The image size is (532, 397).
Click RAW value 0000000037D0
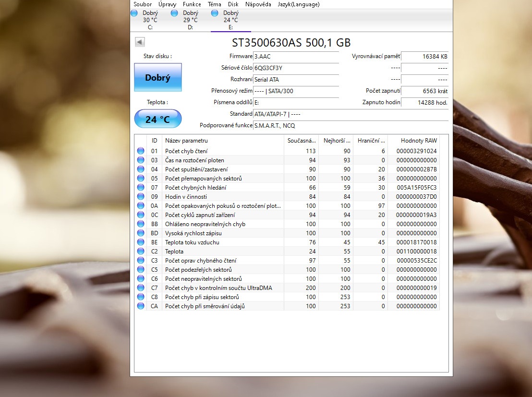click(416, 197)
